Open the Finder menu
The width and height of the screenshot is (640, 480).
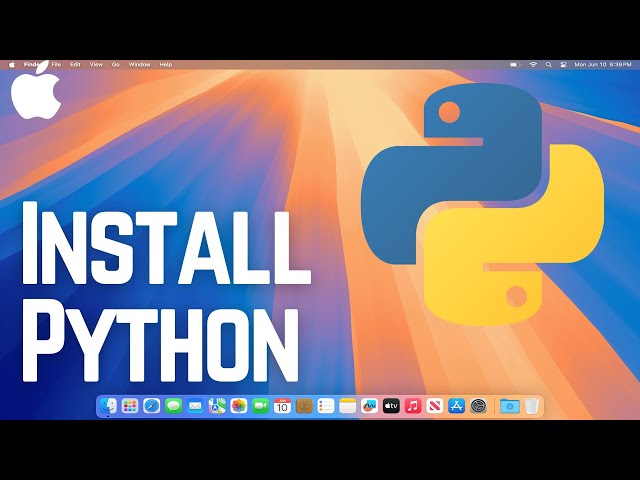pos(31,64)
